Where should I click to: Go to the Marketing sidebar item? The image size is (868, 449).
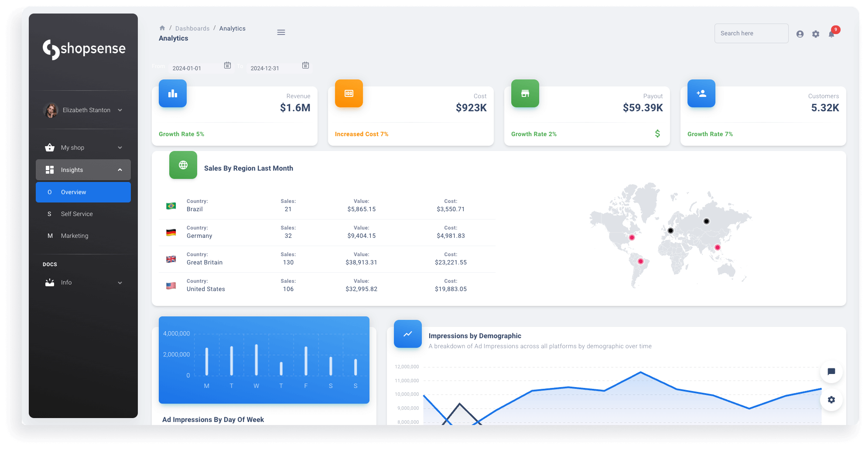[x=75, y=236]
